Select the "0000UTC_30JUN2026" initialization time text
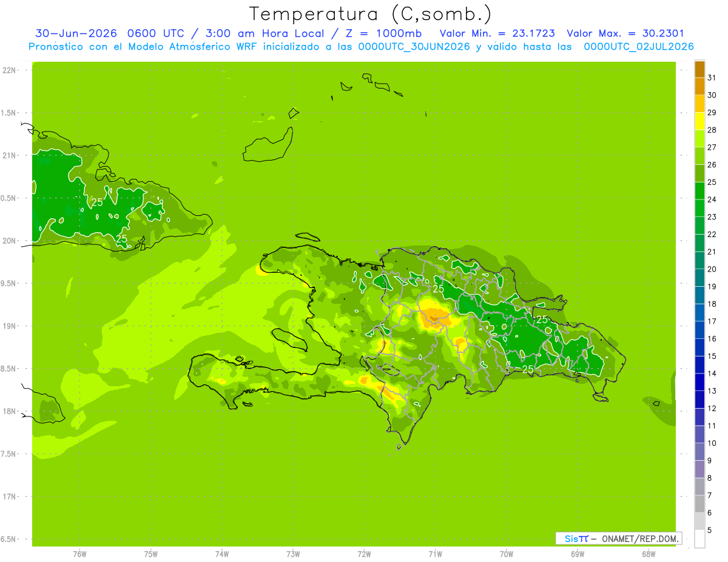728x562 pixels. tap(414, 47)
